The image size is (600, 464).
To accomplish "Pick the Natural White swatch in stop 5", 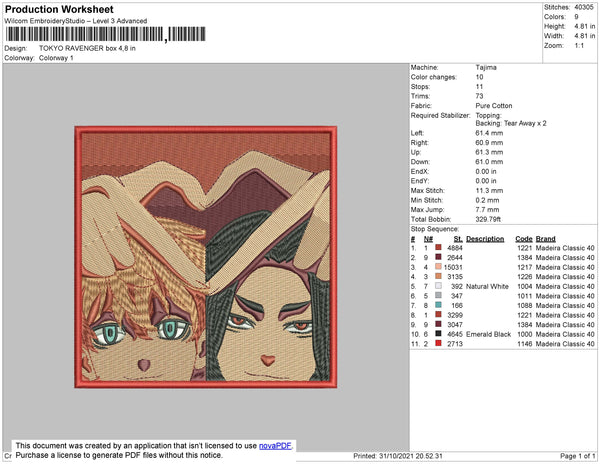I will pyautogui.click(x=439, y=286).
